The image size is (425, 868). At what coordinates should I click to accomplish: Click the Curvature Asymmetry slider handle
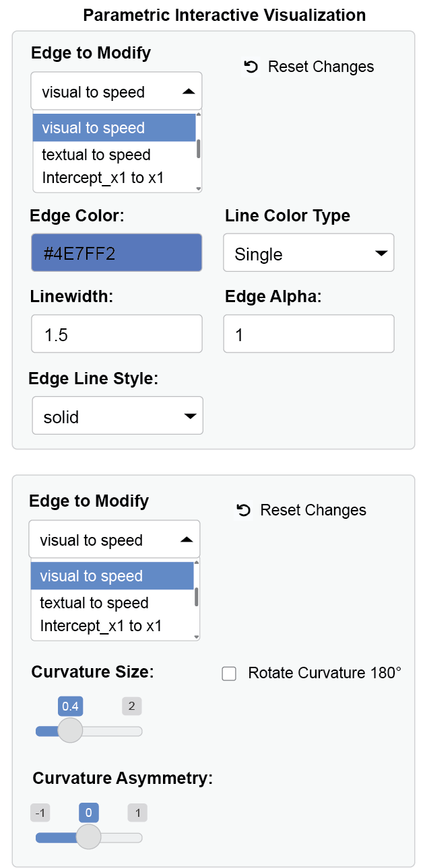88,837
